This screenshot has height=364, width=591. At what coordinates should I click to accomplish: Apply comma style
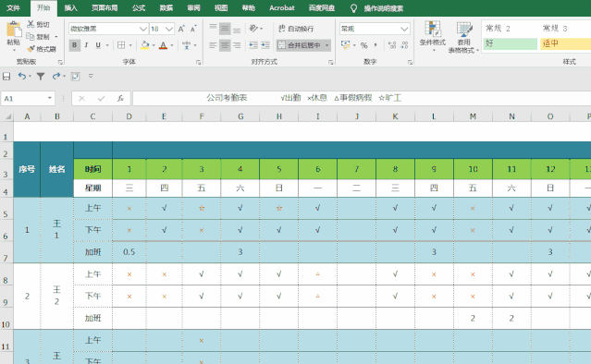pos(376,45)
